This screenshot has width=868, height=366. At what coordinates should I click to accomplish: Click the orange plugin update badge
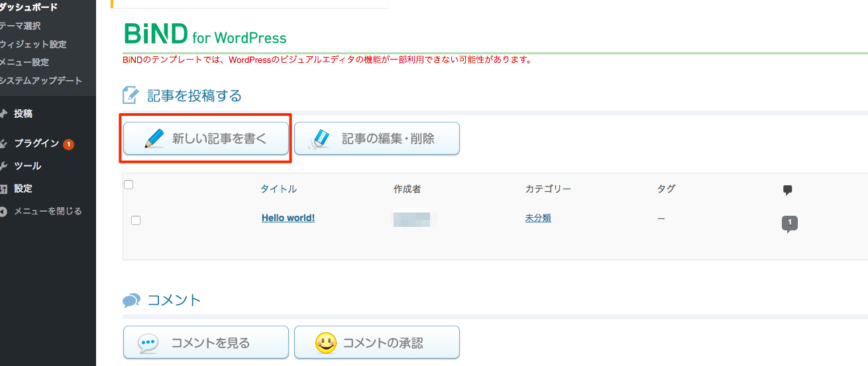(x=69, y=144)
